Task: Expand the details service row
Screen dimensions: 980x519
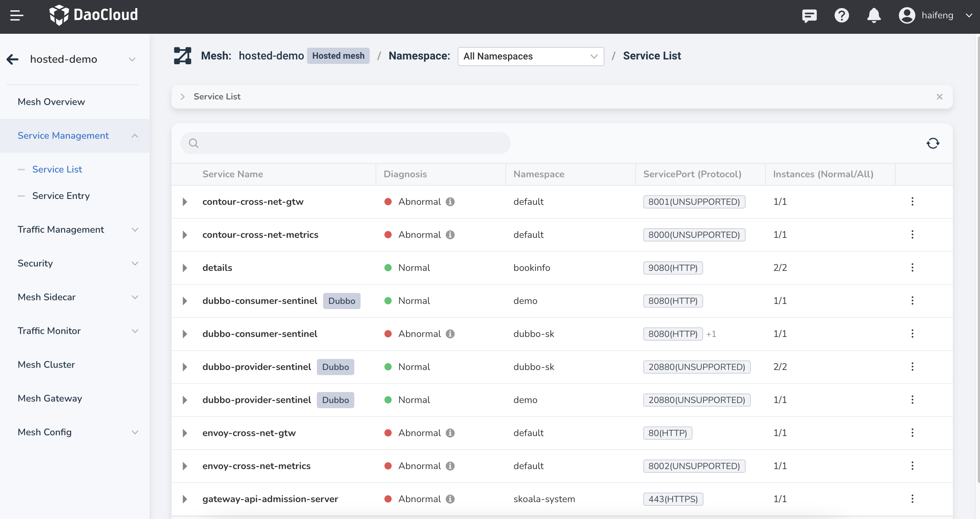Action: (x=185, y=268)
